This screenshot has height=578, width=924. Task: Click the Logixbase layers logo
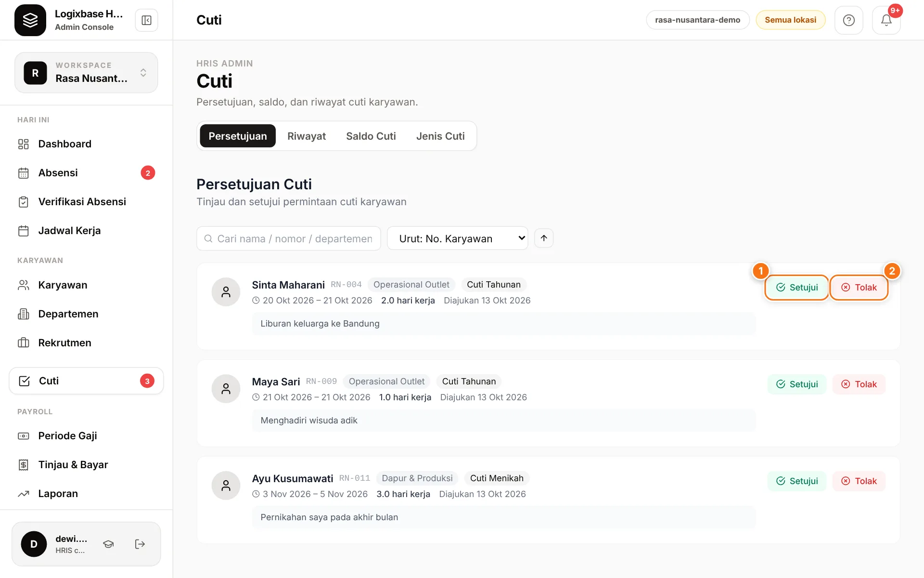(30, 20)
